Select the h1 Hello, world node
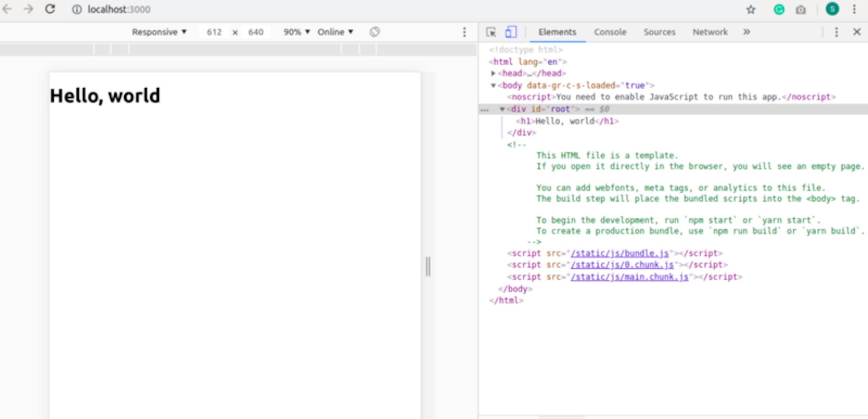 [567, 121]
